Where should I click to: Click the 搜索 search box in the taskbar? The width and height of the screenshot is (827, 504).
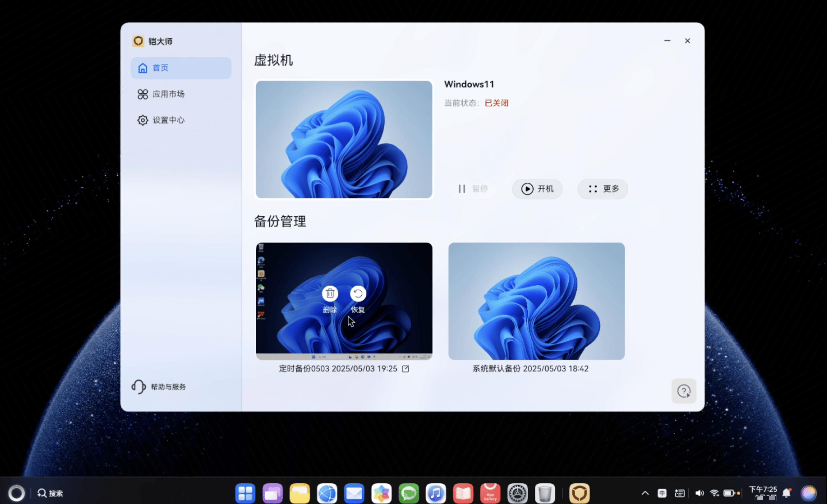click(x=50, y=493)
